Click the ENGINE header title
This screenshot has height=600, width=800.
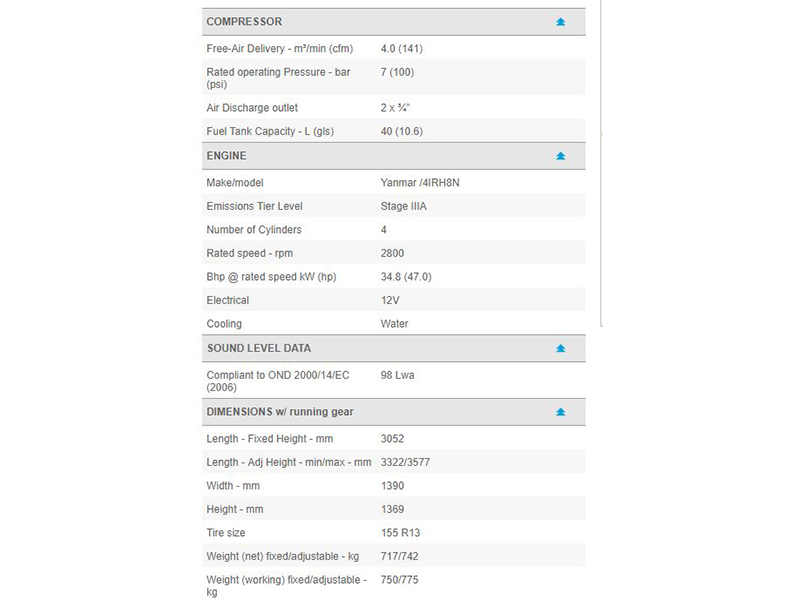[226, 156]
